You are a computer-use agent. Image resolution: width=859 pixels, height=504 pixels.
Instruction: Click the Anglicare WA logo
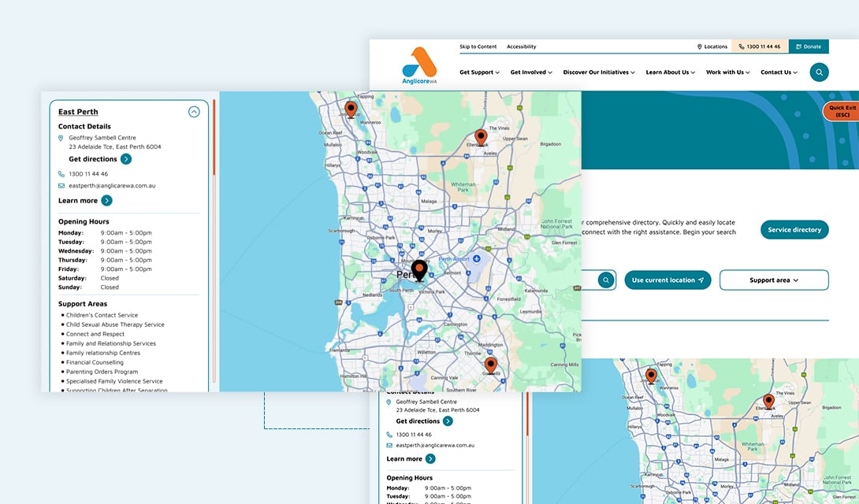click(419, 65)
